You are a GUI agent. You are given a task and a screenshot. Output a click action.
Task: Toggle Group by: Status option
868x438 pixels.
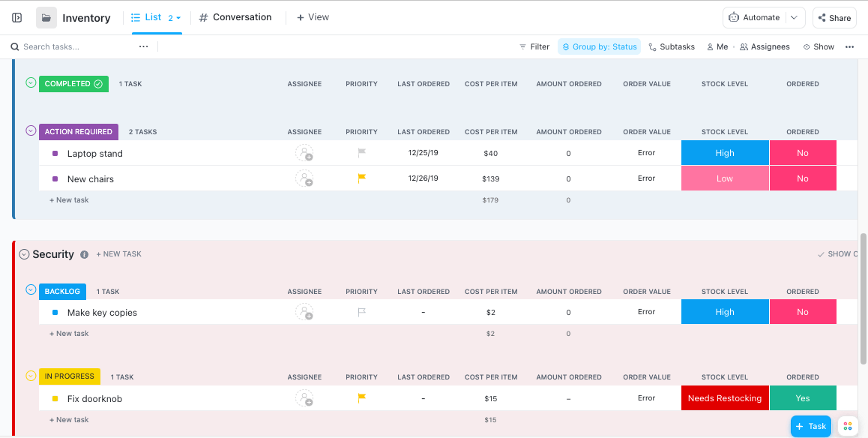coord(599,46)
